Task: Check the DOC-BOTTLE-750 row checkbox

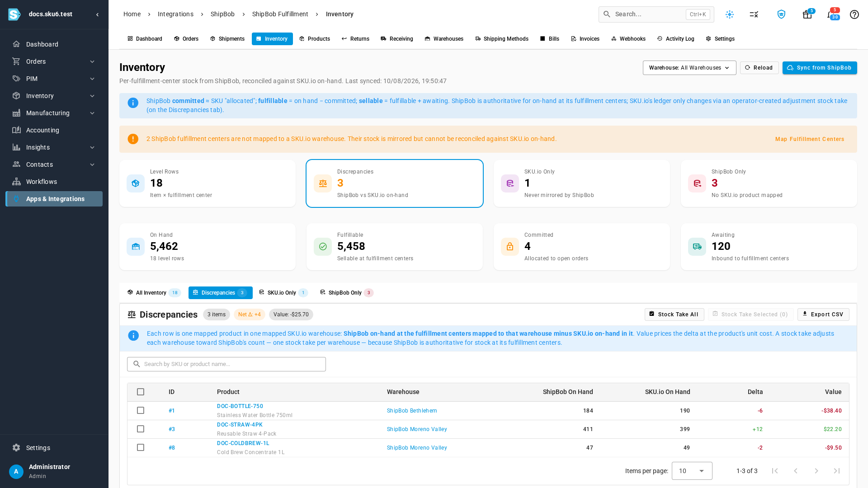Action: (141, 410)
